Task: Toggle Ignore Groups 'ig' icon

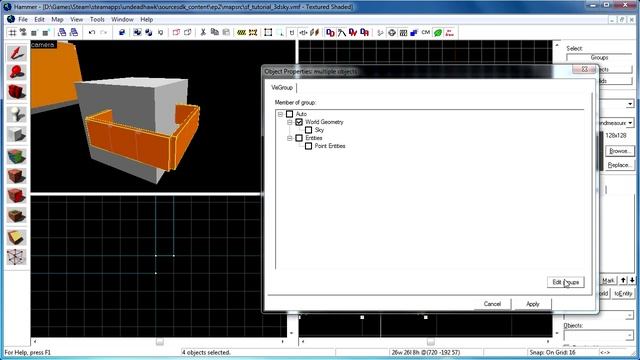Action: [160, 33]
